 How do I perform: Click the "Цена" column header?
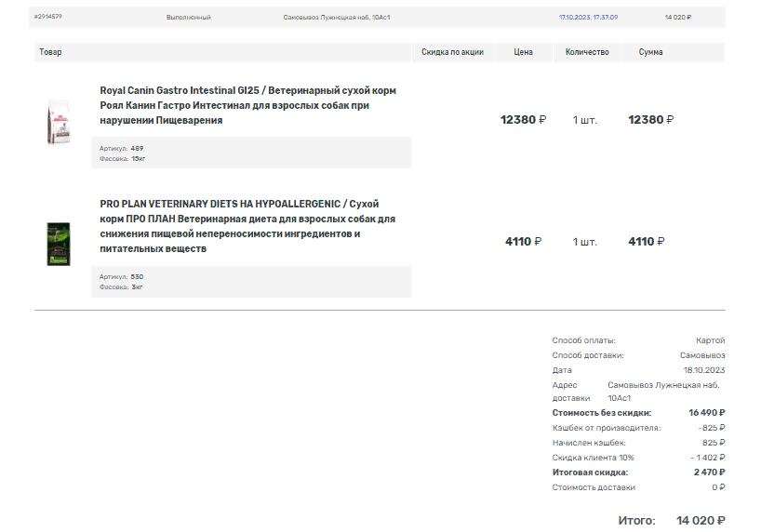pos(523,52)
